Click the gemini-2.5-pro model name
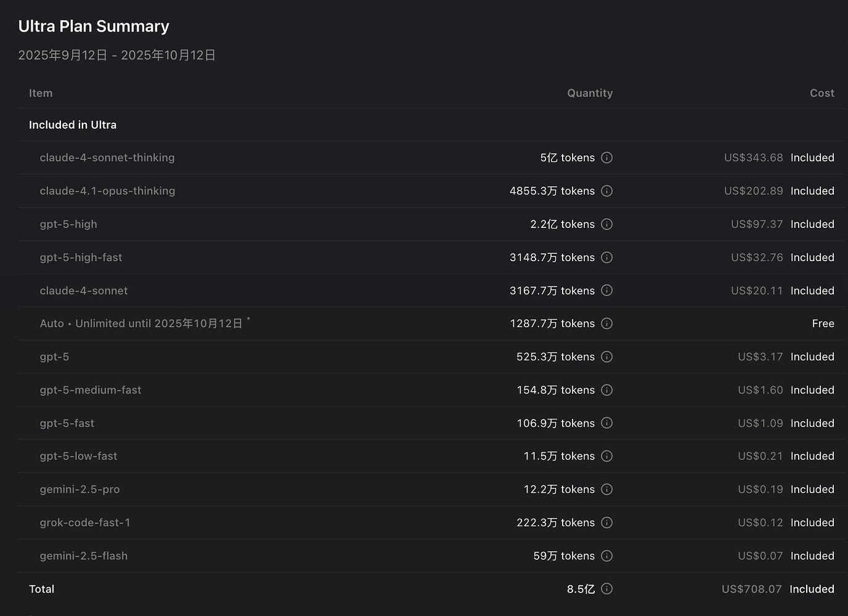Screen dimensions: 848x616 click(x=79, y=489)
